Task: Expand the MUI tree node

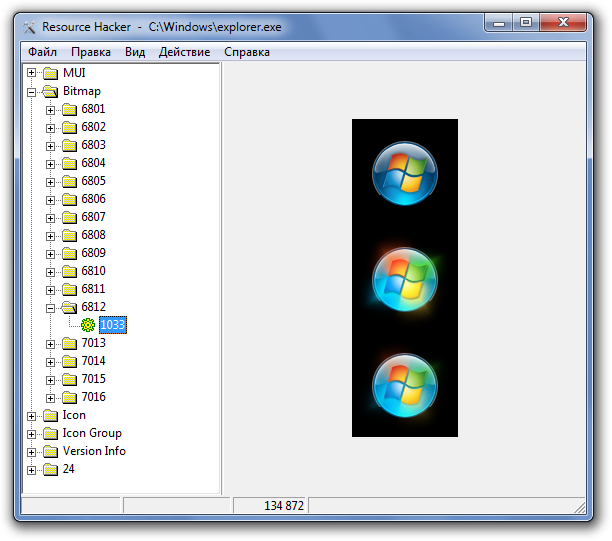Action: (x=32, y=73)
